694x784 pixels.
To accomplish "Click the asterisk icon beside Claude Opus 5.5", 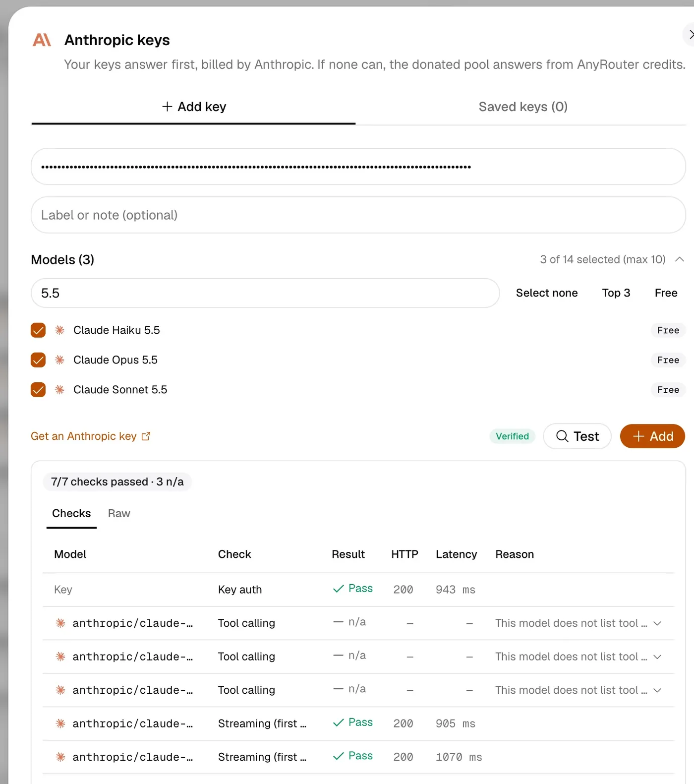I will [x=60, y=360].
